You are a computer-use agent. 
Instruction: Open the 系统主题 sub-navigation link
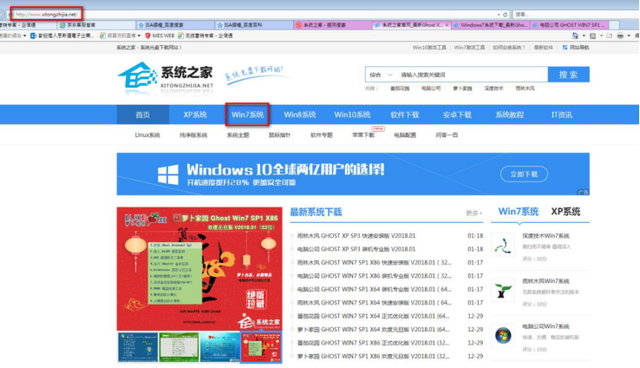[x=238, y=135]
